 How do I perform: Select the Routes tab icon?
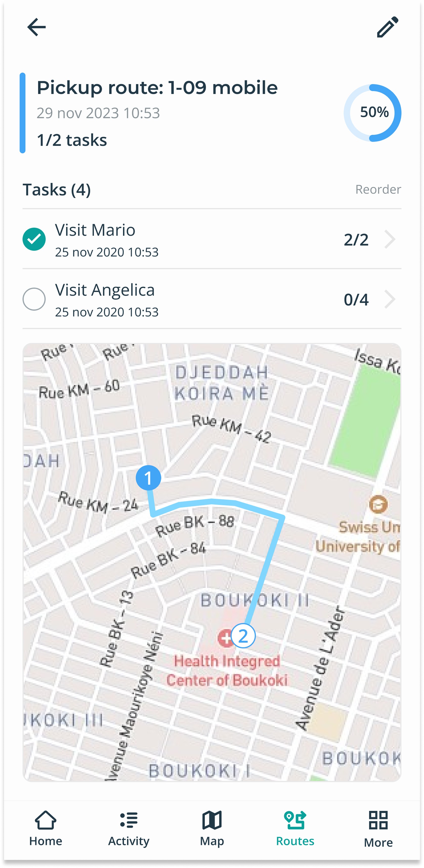(x=295, y=820)
